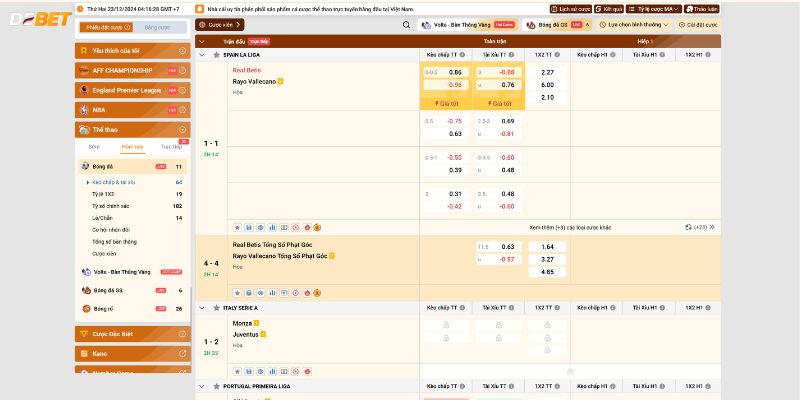Click draw odds 6.00 for Real Betis match
Image resolution: width=800 pixels, height=400 pixels.
547,85
